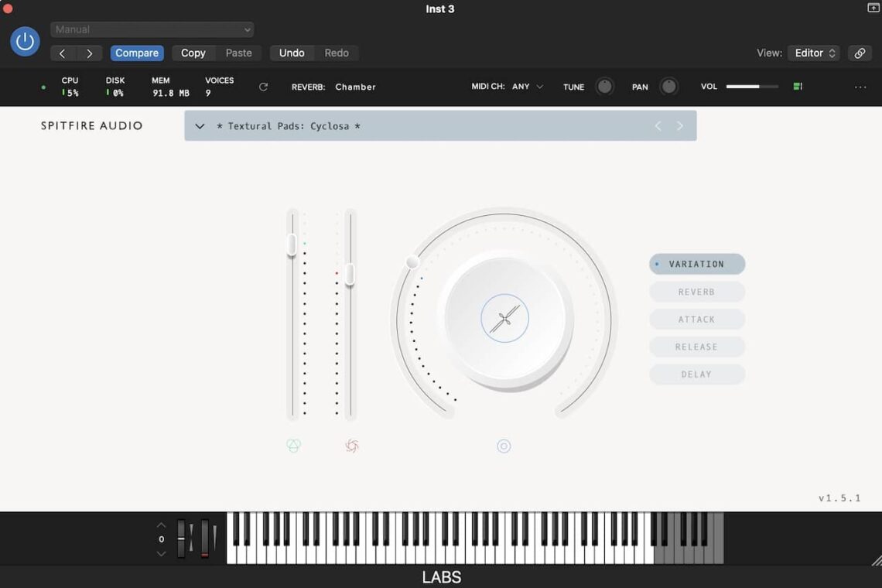Expand the Textural Pads preset browser
This screenshot has height=588, width=882.
(x=200, y=126)
